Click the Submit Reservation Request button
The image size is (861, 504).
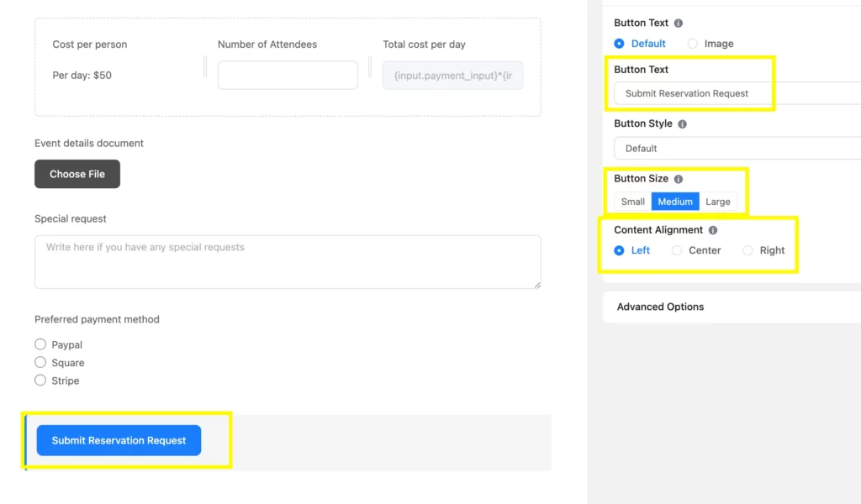pos(119,440)
